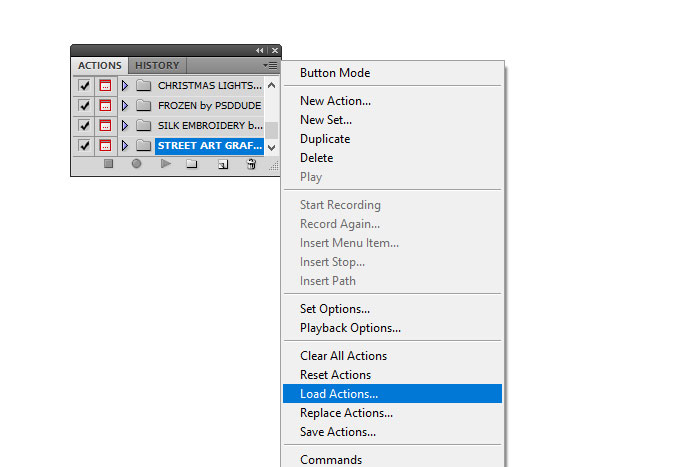This screenshot has width=700, height=467.
Task: Disable the STREET ART GRAF set checkbox
Action: [x=84, y=146]
